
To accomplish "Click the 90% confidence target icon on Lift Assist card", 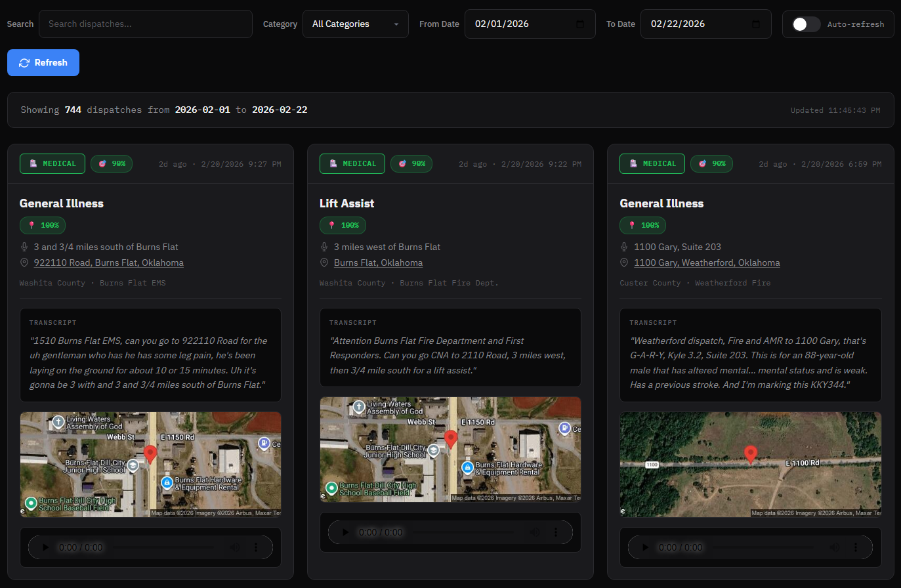I will click(402, 163).
